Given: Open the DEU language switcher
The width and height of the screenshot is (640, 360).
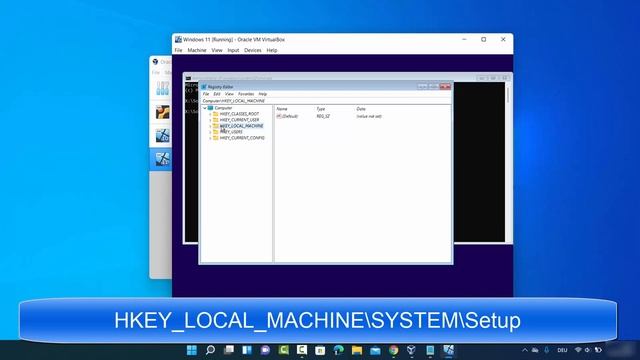Looking at the screenshot, I should click(x=562, y=350).
